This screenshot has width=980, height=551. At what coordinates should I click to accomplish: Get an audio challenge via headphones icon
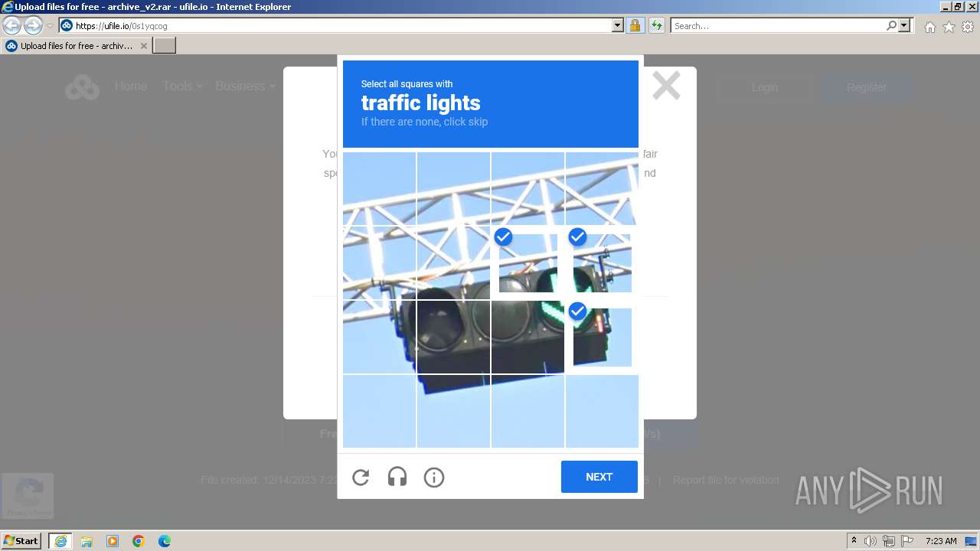397,478
